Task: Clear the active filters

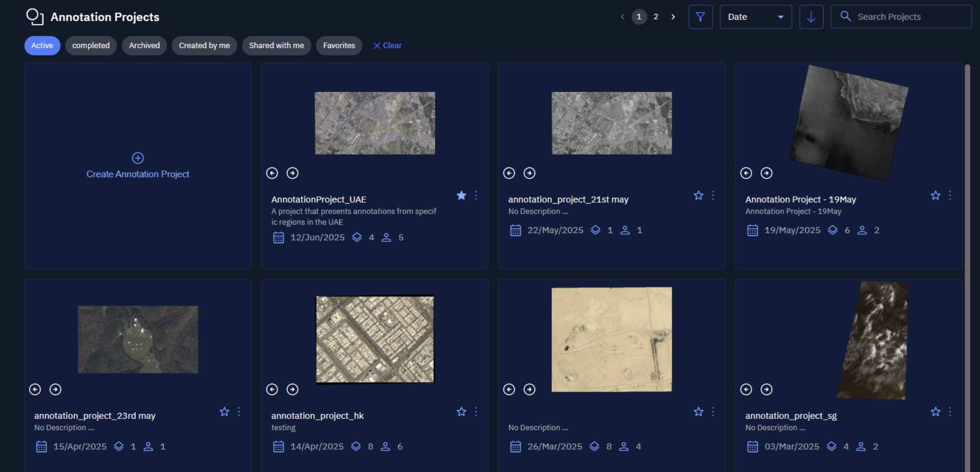Action: tap(387, 45)
